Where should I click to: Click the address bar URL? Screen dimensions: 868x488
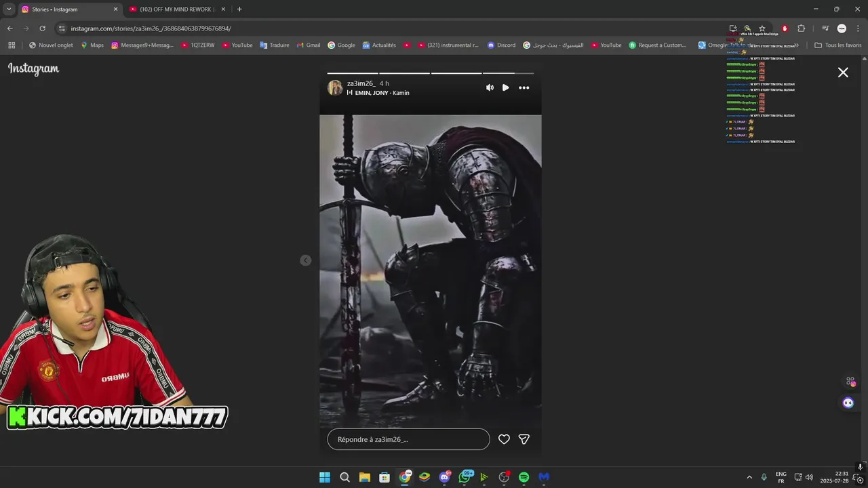tap(151, 28)
